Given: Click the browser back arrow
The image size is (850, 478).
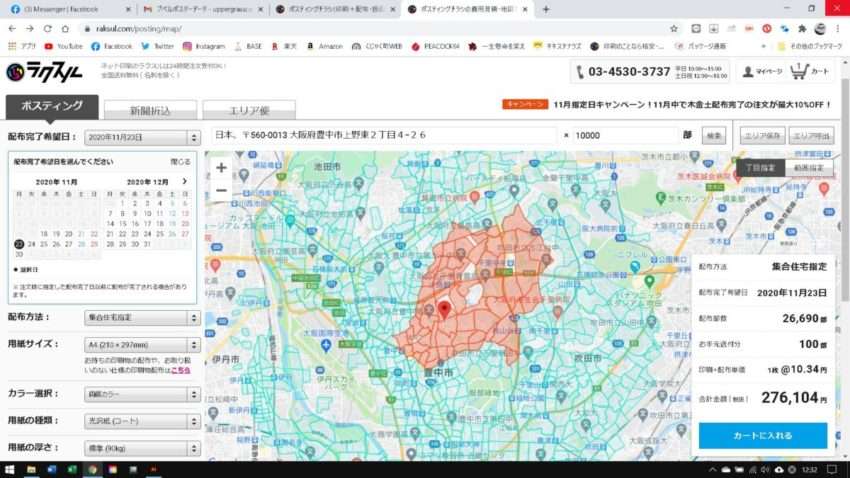Looking at the screenshot, I should coord(12,29).
